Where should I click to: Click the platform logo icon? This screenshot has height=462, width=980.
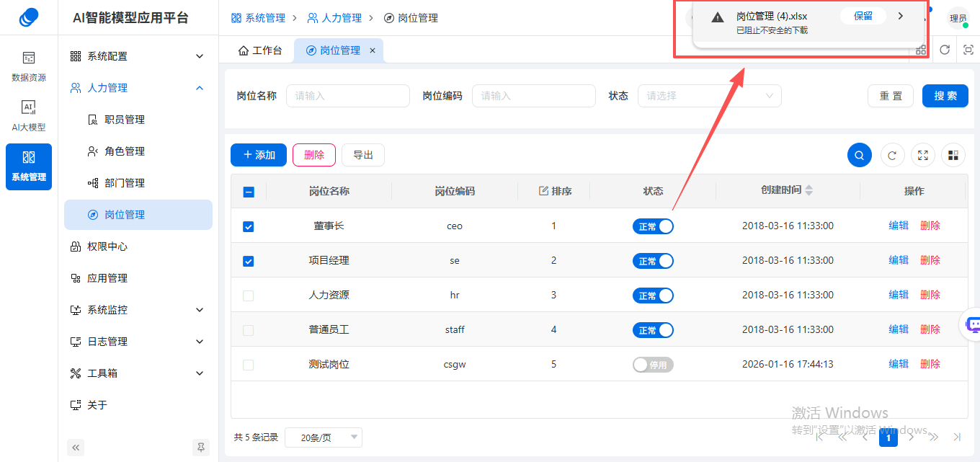tap(29, 17)
